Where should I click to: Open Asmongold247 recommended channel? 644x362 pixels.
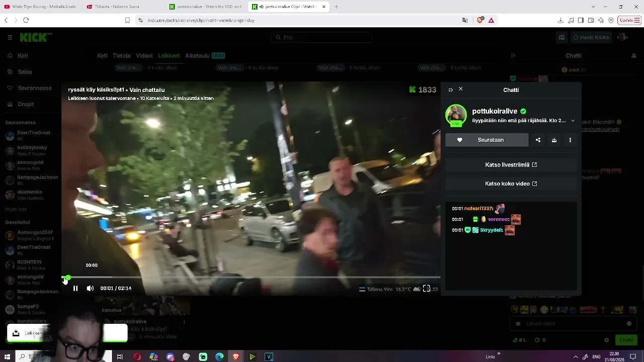click(x=30, y=235)
